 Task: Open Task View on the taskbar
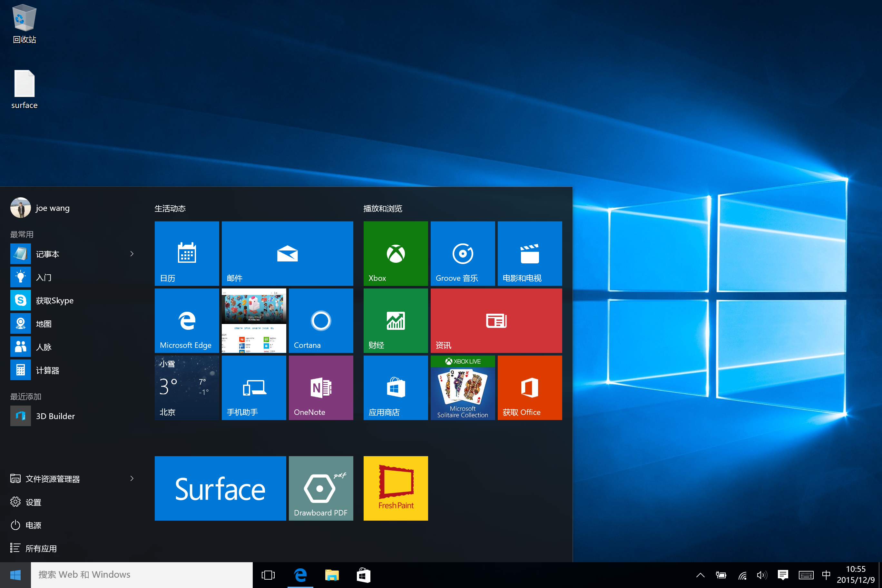(x=268, y=574)
